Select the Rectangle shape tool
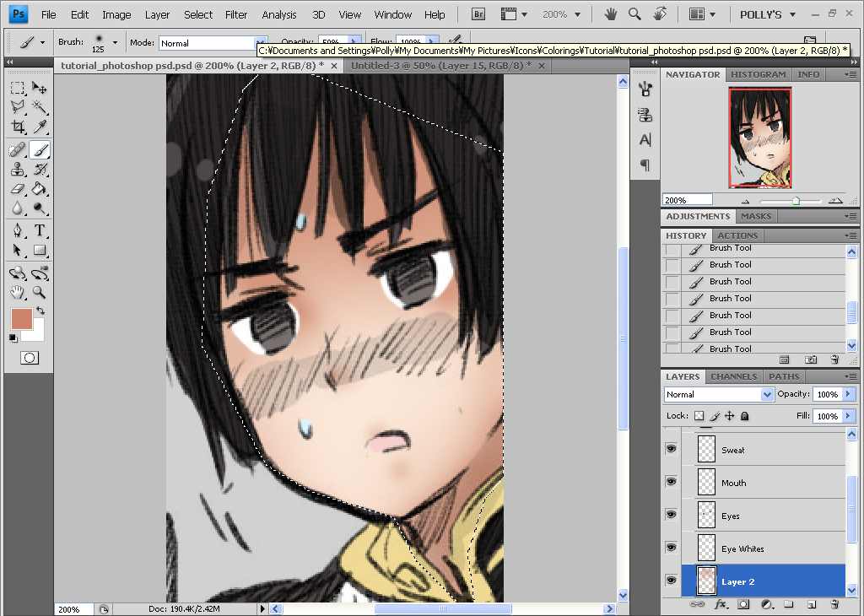This screenshot has height=616, width=864. point(39,250)
